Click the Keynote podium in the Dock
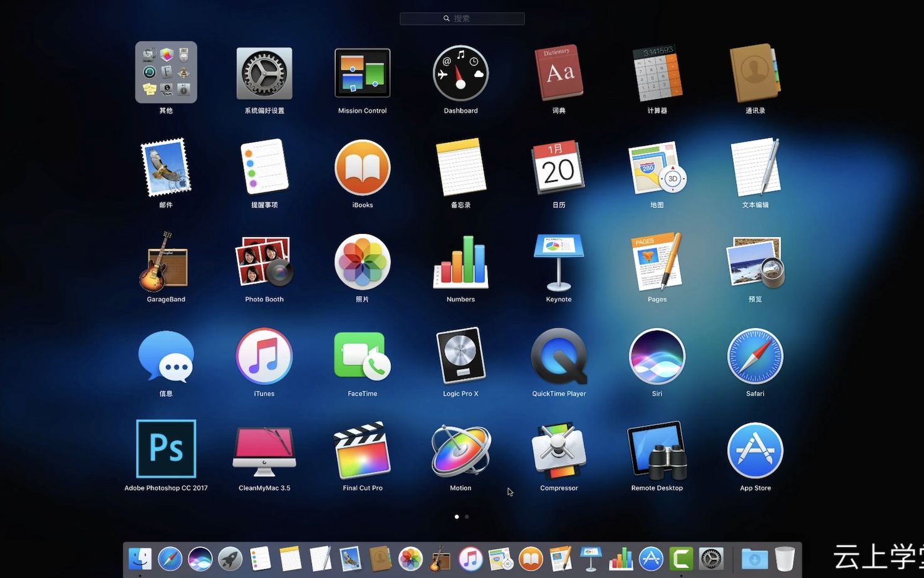The image size is (924, 578). tap(591, 559)
